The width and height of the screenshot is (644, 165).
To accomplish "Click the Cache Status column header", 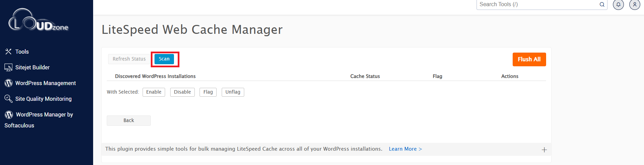I will (x=365, y=76).
